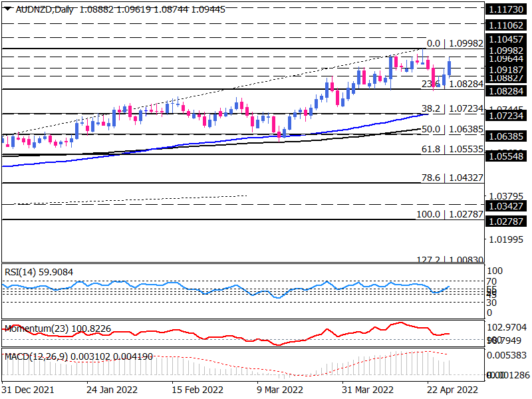Click the 1.09982 price-axis label
Image resolution: width=532 pixels, height=399 pixels.
pyautogui.click(x=506, y=51)
